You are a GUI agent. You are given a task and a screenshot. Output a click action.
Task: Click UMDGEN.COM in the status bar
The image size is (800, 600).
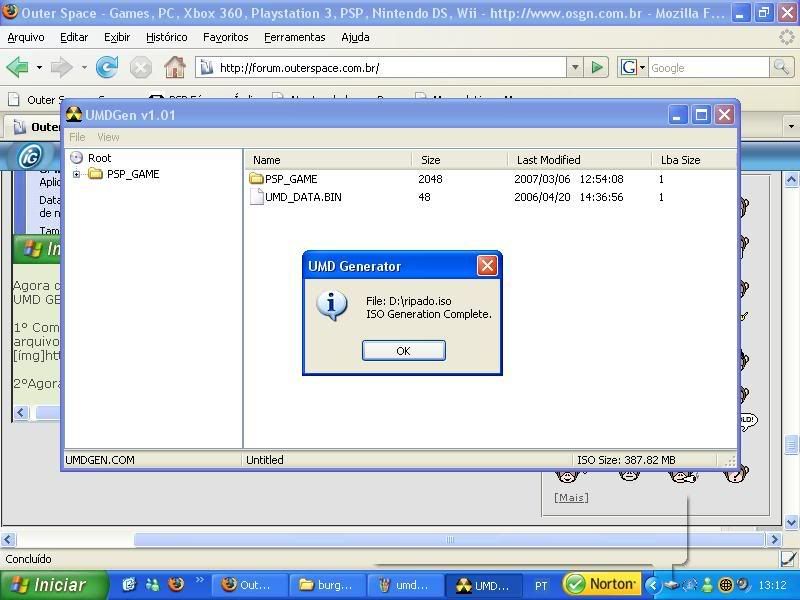100,460
